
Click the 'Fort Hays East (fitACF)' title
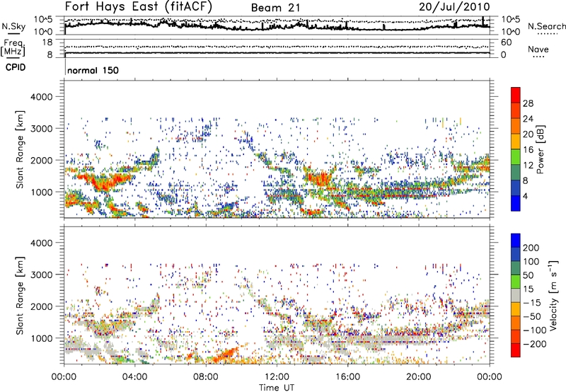click(138, 7)
